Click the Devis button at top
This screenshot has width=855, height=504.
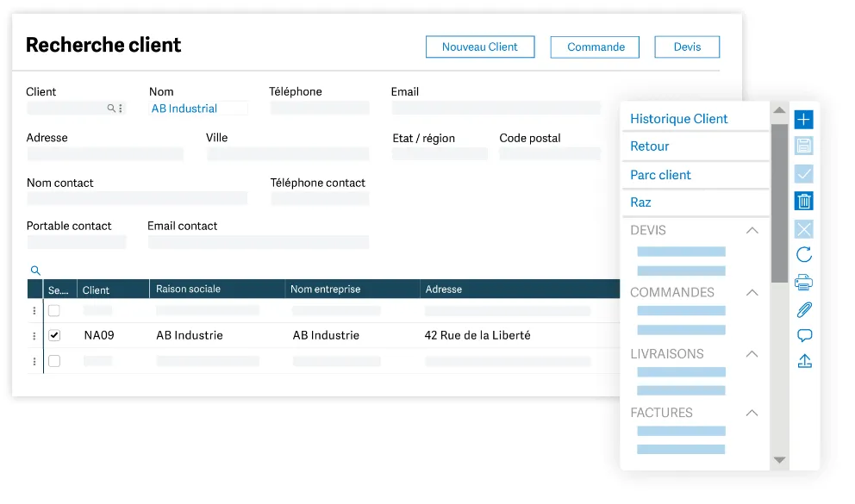point(687,47)
